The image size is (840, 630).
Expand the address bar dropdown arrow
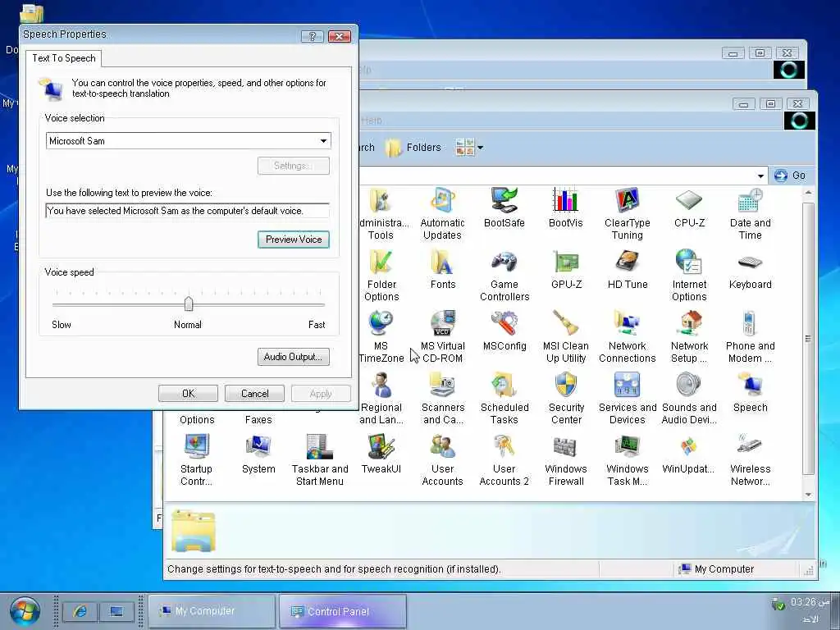[760, 176]
